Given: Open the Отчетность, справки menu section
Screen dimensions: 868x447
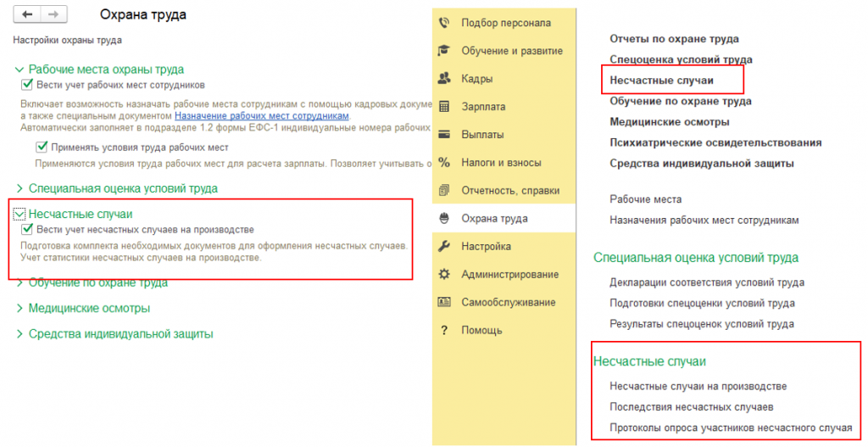Looking at the screenshot, I should [504, 191].
